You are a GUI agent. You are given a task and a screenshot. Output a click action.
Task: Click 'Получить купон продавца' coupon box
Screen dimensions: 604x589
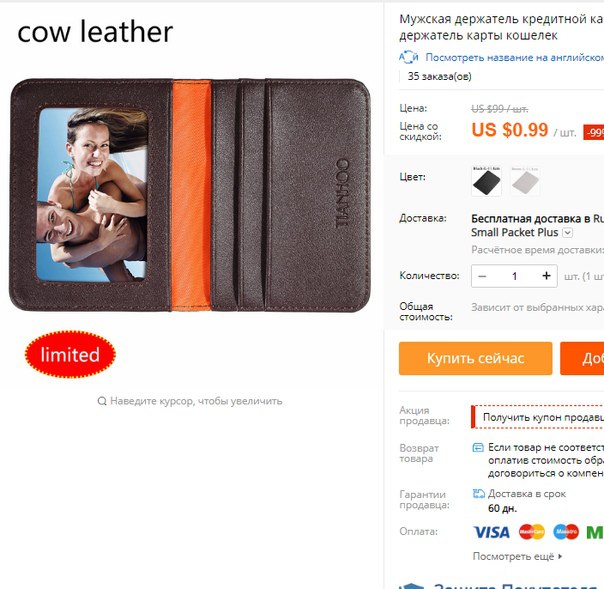[x=538, y=417]
